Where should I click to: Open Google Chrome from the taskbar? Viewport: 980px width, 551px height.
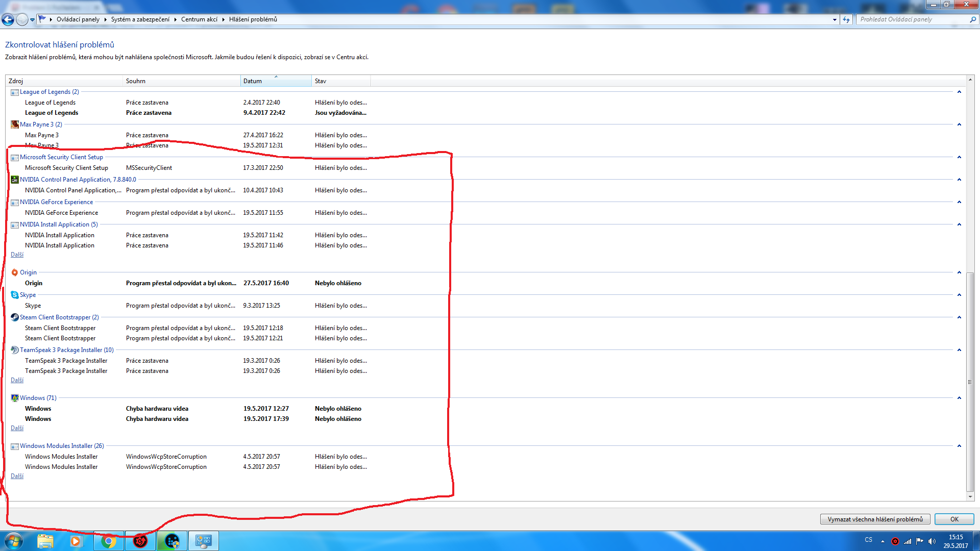[108, 541]
